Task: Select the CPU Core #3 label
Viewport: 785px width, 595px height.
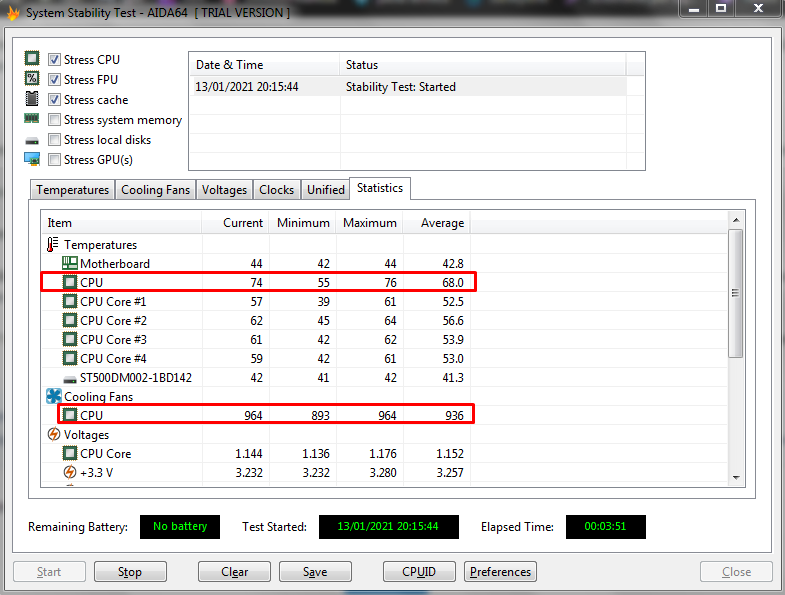Action: pyautogui.click(x=113, y=340)
